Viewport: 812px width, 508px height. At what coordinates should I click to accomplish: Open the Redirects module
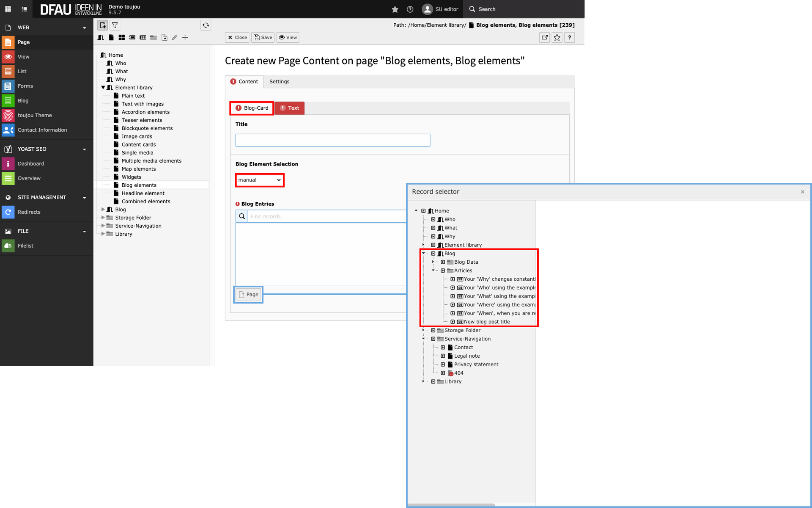29,212
